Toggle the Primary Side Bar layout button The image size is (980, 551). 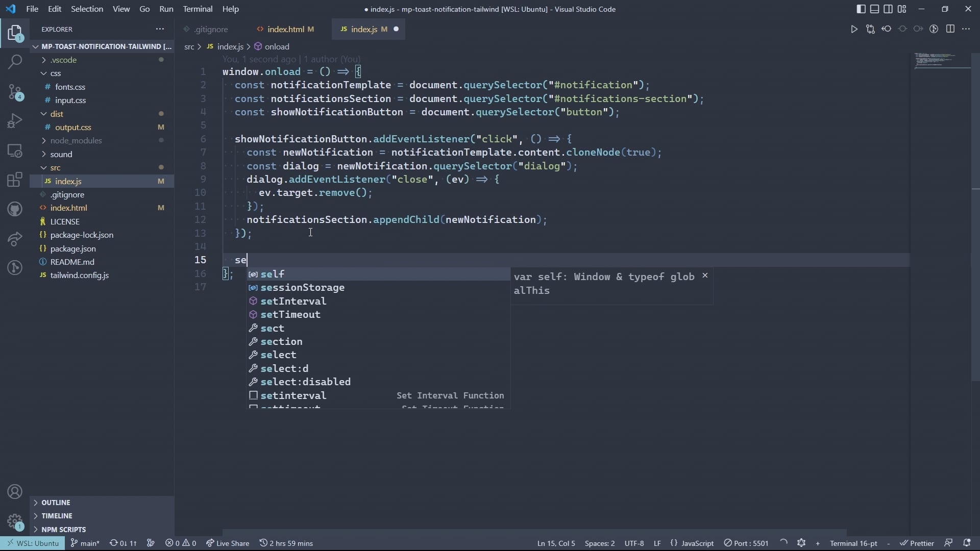(861, 9)
